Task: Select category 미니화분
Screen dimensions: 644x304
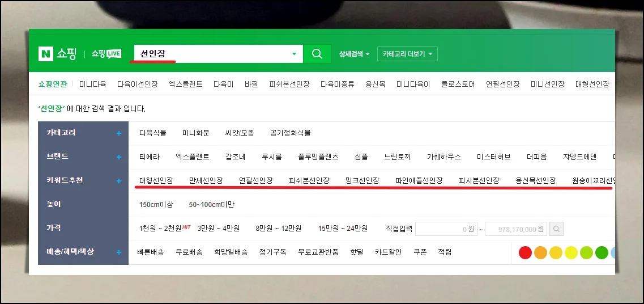Action: coord(196,133)
